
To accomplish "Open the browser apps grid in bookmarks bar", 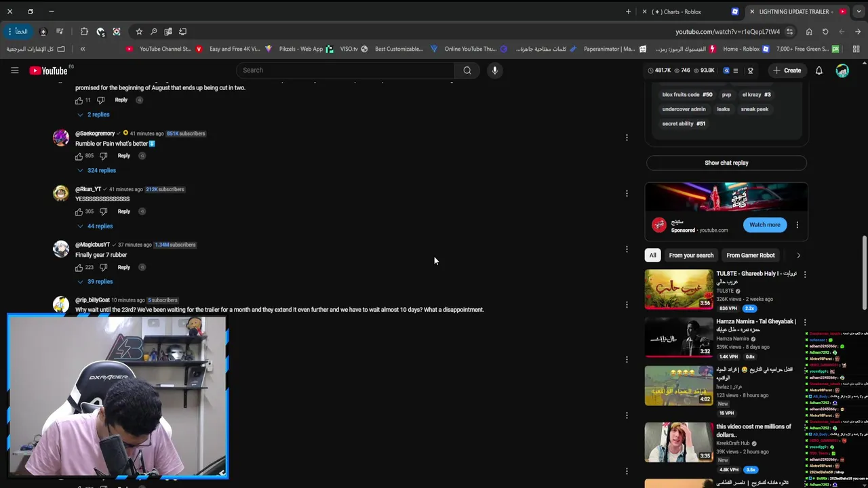I will (x=856, y=49).
